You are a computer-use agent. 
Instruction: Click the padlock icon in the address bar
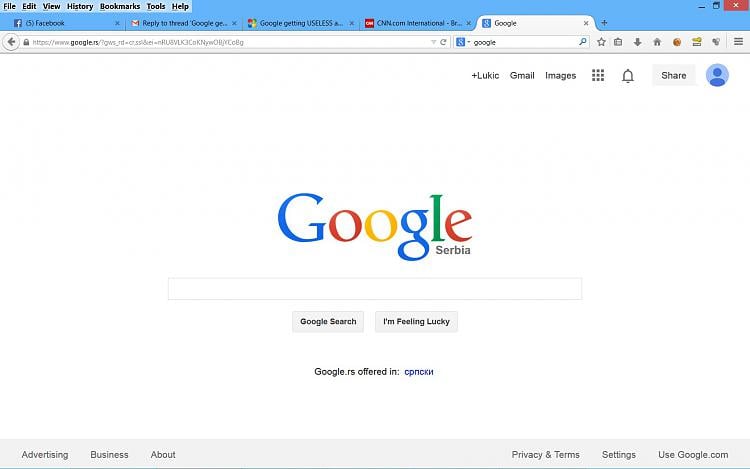(x=26, y=42)
